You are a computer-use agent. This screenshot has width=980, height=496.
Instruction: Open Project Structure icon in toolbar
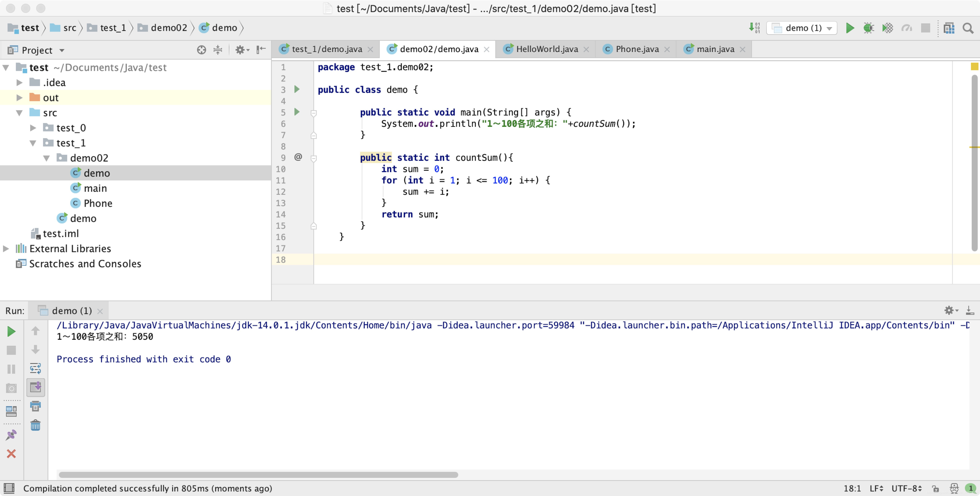pyautogui.click(x=949, y=28)
